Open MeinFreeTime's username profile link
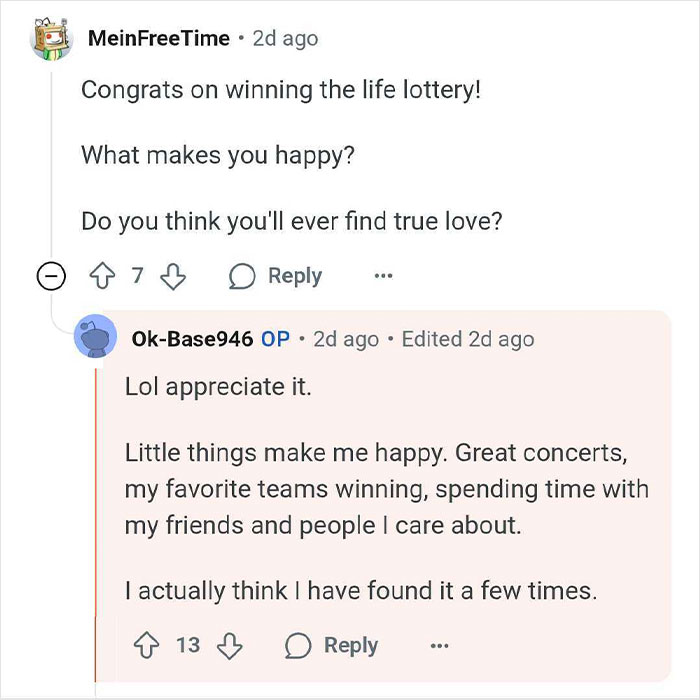This screenshot has height=700, width=700. (x=159, y=39)
